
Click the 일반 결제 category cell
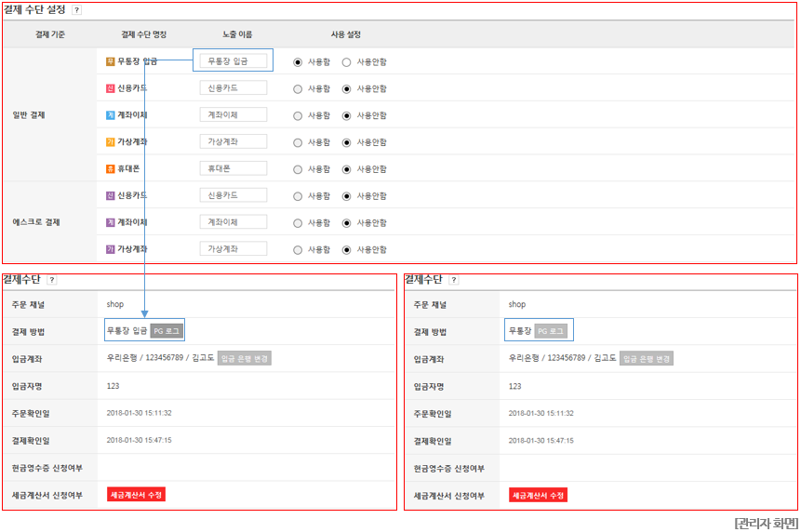(49, 115)
